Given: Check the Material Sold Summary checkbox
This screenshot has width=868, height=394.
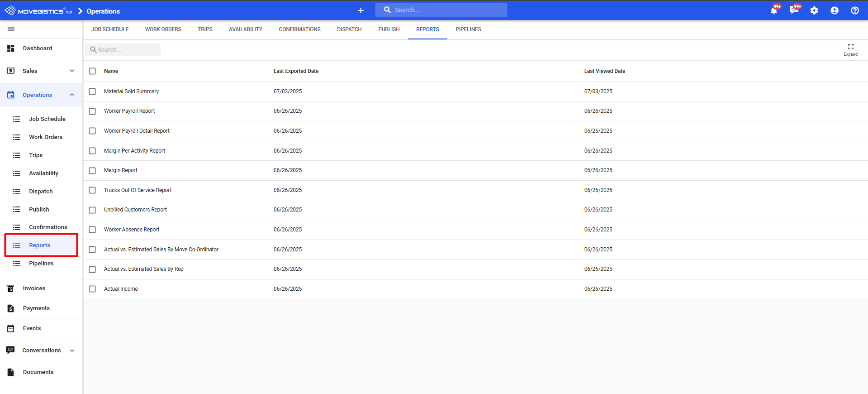Looking at the screenshot, I should (92, 91).
